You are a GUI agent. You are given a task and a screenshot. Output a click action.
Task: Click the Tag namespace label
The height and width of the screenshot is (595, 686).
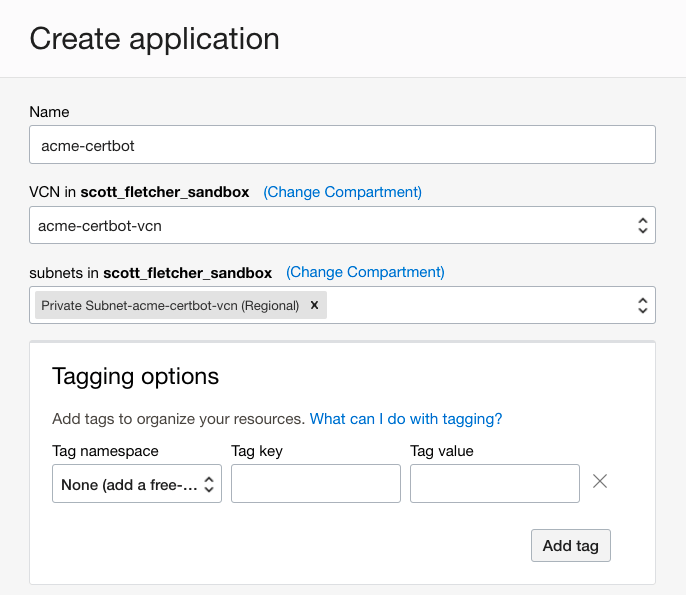point(105,451)
